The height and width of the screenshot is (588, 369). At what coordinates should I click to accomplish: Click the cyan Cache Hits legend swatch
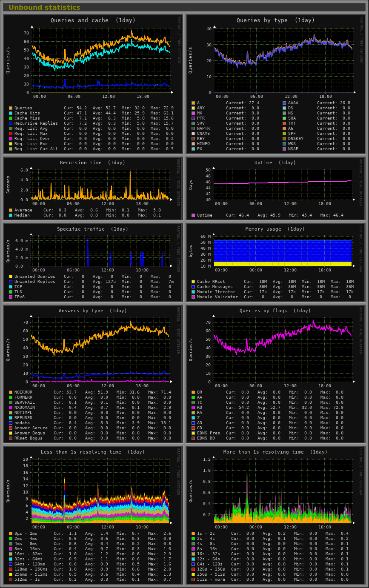point(11,113)
